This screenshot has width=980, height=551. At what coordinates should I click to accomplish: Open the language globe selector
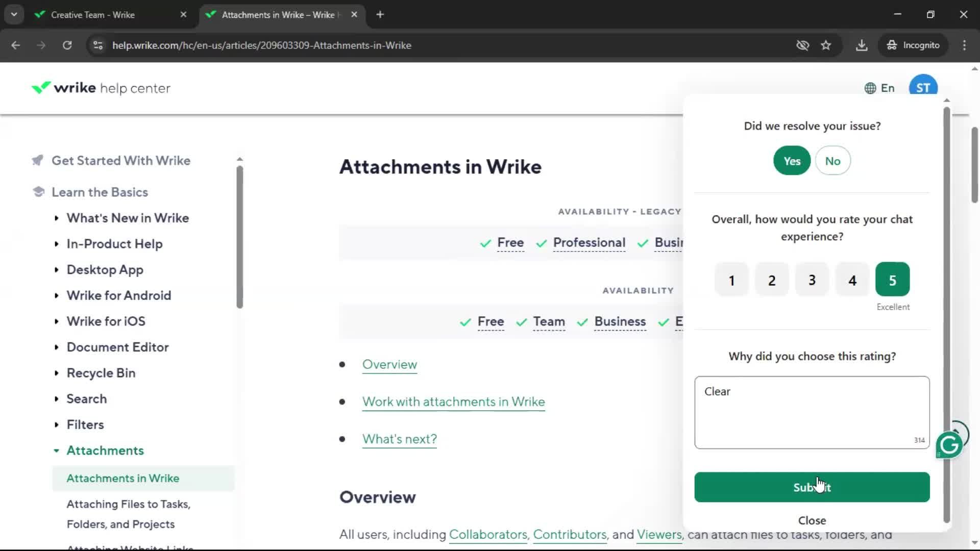[879, 88]
